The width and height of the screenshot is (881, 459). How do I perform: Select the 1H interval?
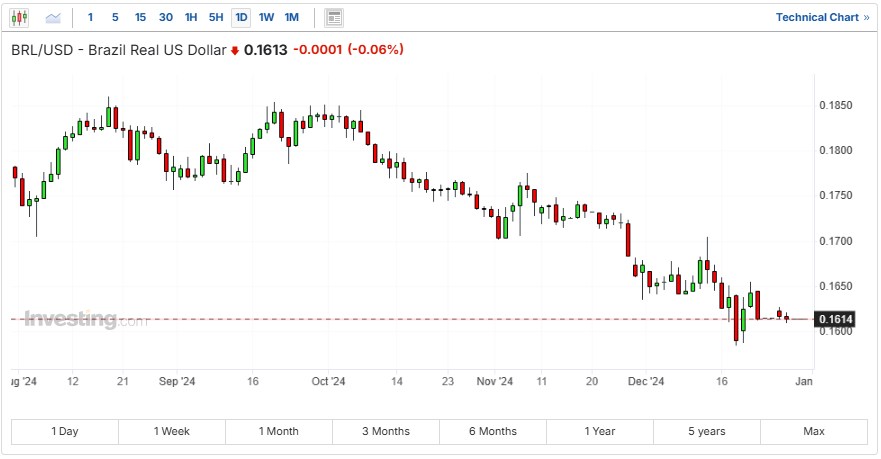pos(191,17)
